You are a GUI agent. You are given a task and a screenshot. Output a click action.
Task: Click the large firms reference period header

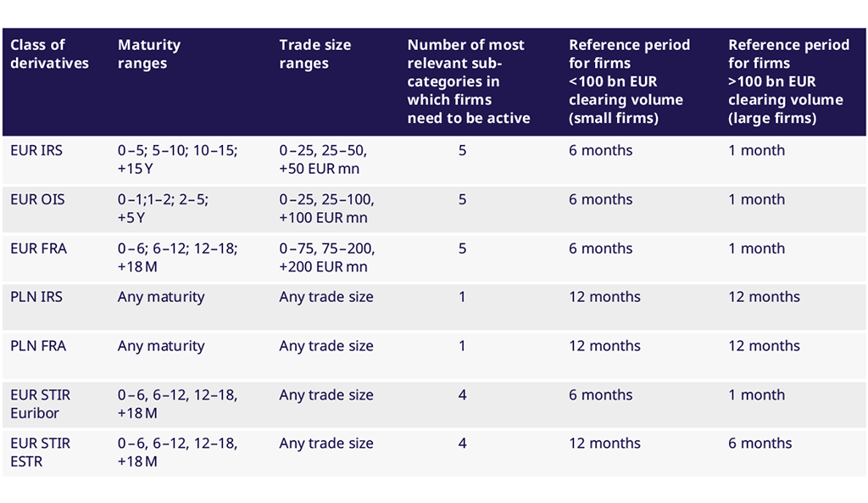[788, 81]
